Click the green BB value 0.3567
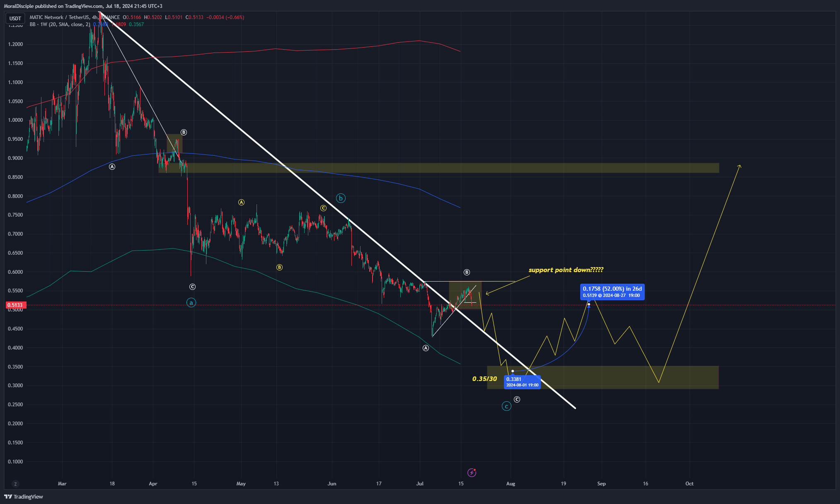 pyautogui.click(x=136, y=24)
